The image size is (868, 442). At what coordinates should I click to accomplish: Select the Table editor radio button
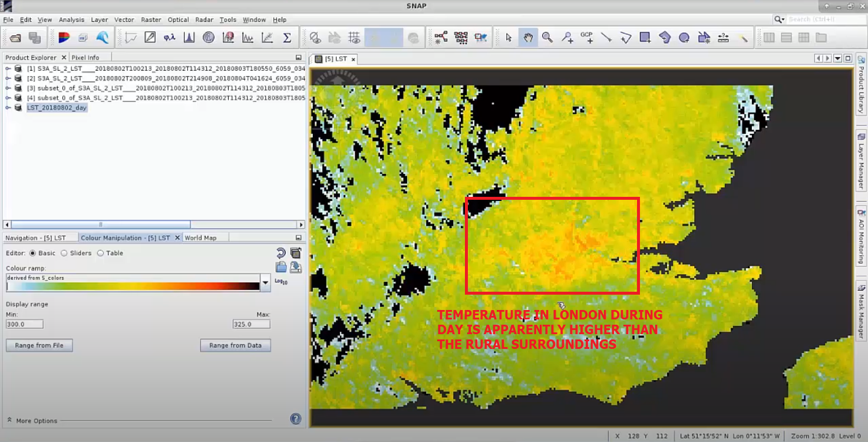(x=100, y=253)
